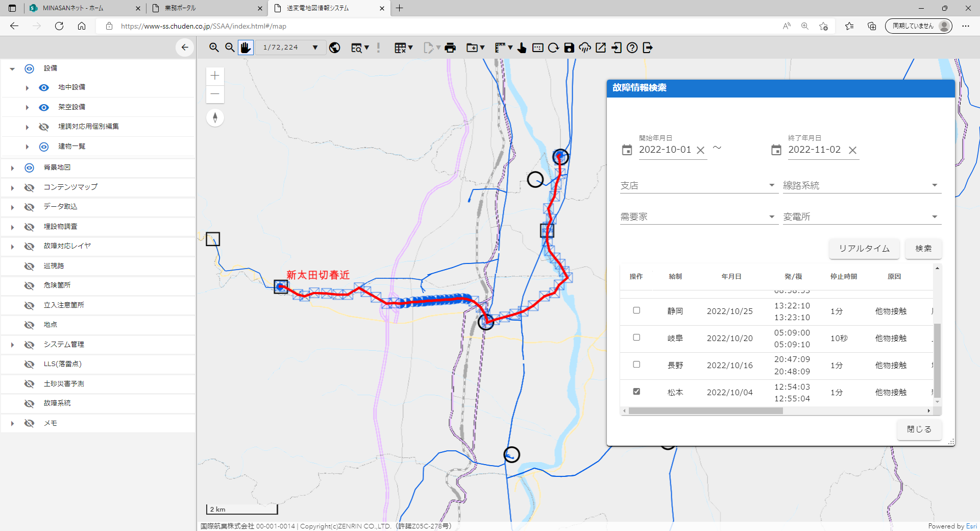This screenshot has height=531, width=980.
Task: Click the help question-mark icon
Action: tap(631, 47)
